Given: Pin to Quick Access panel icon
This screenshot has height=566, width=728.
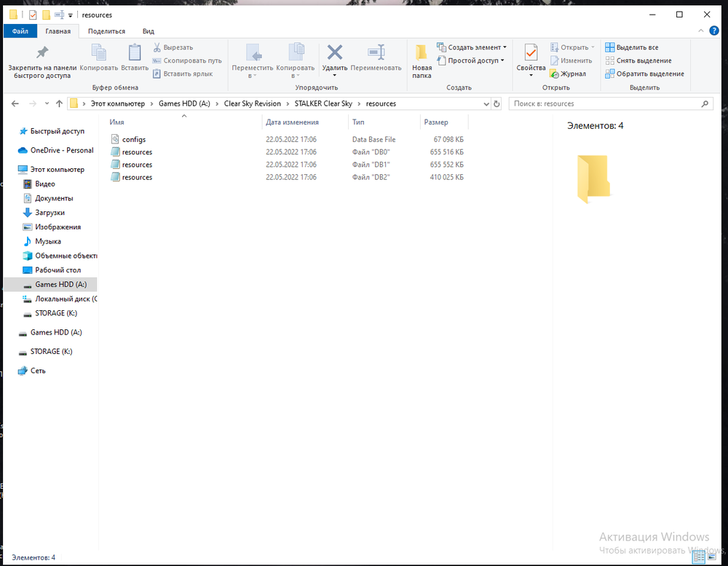Looking at the screenshot, I should (x=42, y=53).
